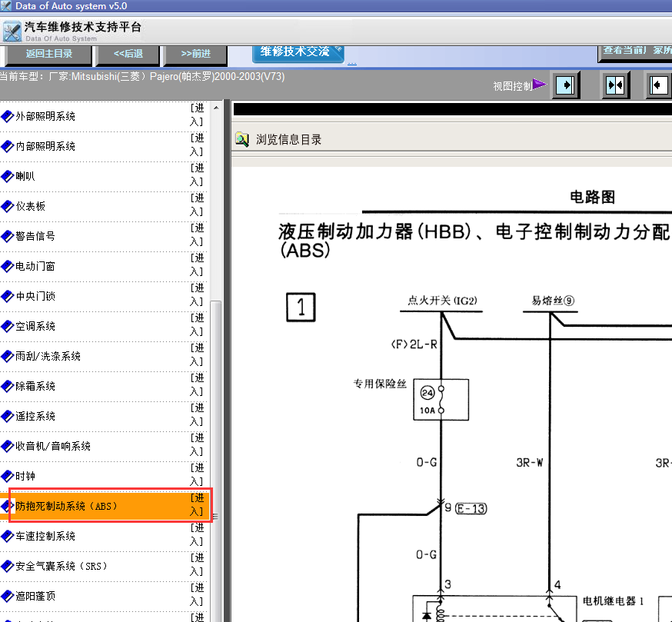The image size is (672, 622).
Task: Go back with <<后退 button
Action: tap(128, 54)
